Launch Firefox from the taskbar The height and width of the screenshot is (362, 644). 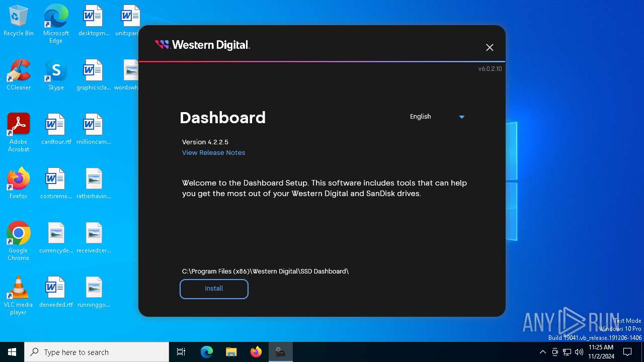(256, 352)
